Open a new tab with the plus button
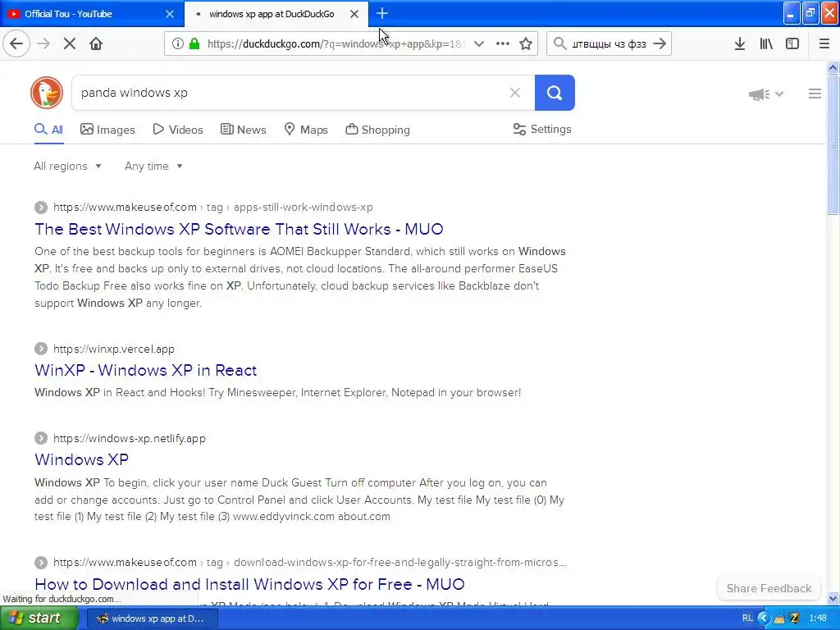 tap(382, 13)
